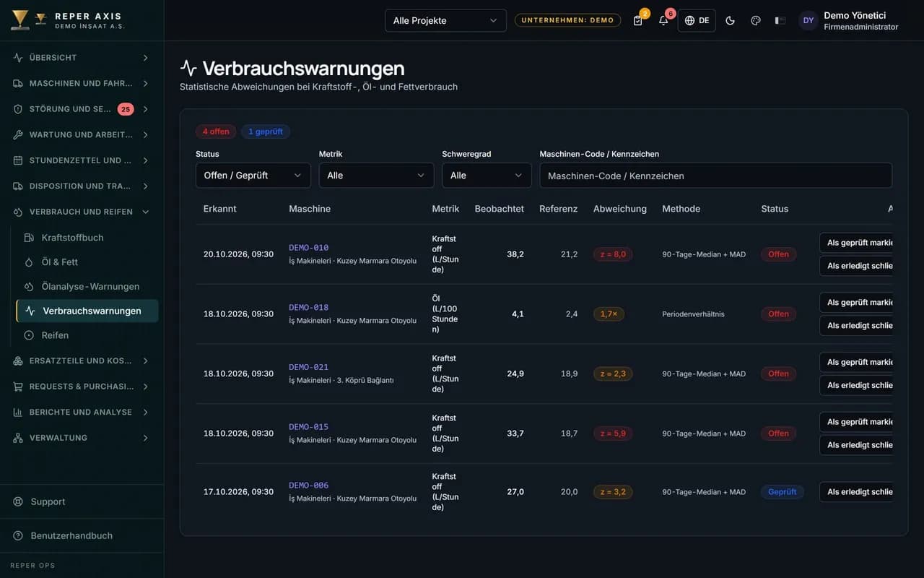Click the Übersicht pulse icon in sidebar
This screenshot has height=578, width=924.
(18, 58)
